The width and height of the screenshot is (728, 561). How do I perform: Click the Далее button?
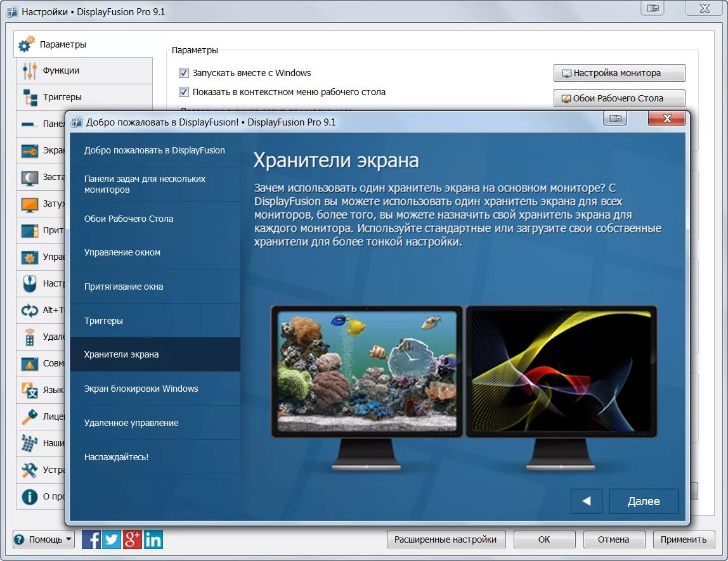(644, 501)
